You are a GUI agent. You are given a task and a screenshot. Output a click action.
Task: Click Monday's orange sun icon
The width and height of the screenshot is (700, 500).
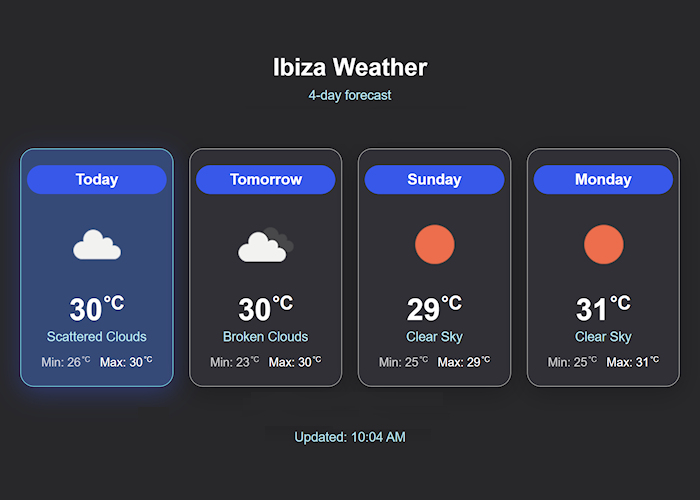(604, 244)
